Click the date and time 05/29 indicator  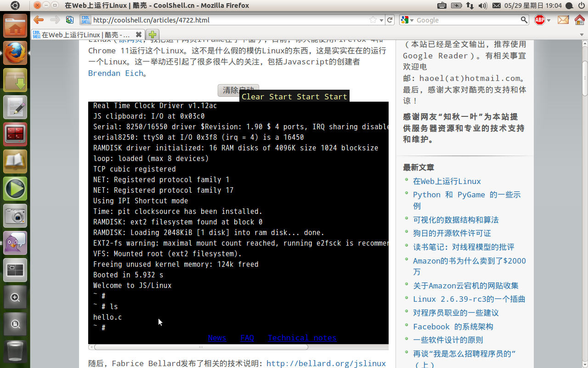point(533,6)
